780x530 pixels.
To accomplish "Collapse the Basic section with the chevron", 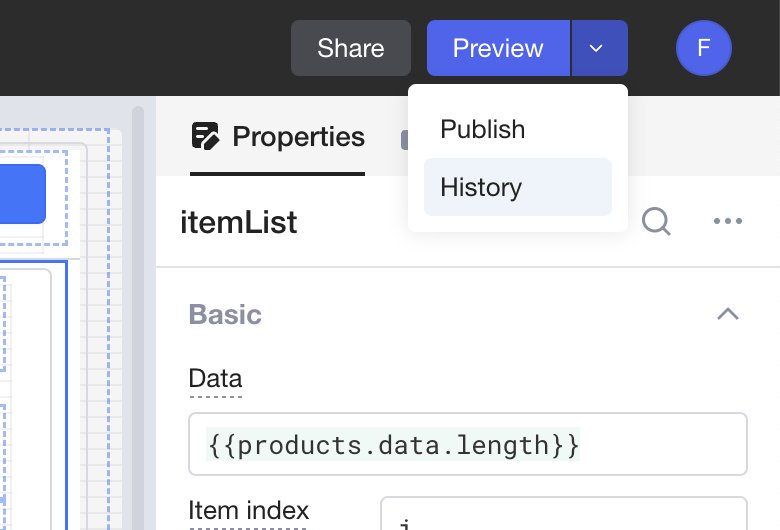I will click(728, 314).
